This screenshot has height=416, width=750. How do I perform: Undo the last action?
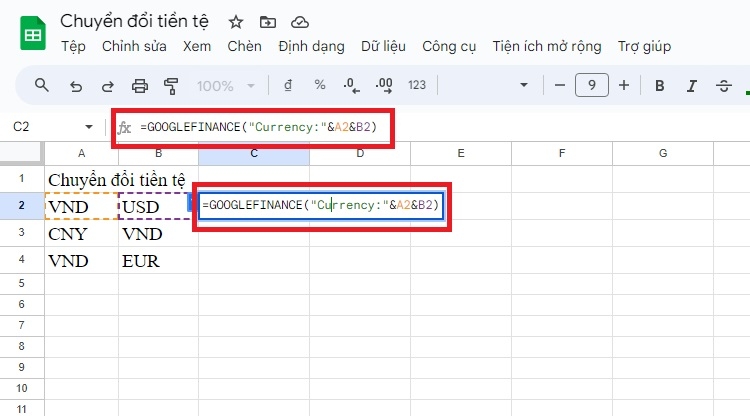click(76, 86)
